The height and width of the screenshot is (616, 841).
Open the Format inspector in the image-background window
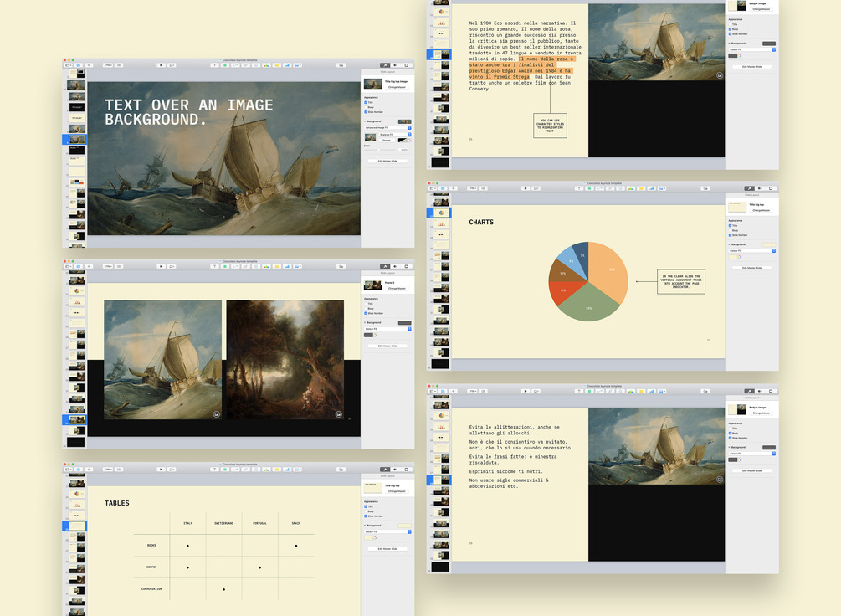pos(385,65)
